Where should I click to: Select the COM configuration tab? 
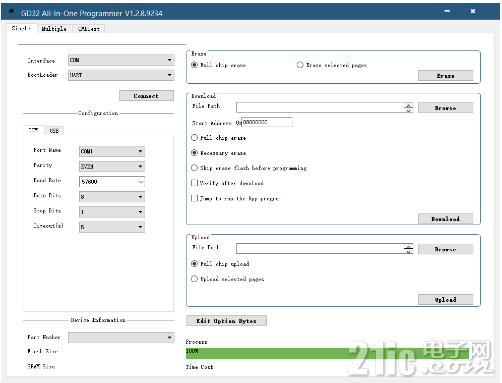click(33, 130)
